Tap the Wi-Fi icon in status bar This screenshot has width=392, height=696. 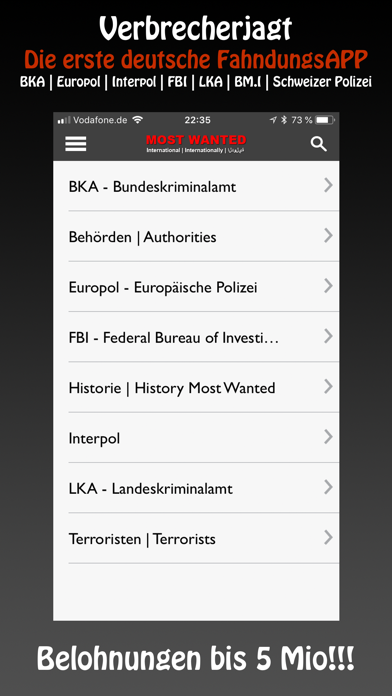point(138,120)
